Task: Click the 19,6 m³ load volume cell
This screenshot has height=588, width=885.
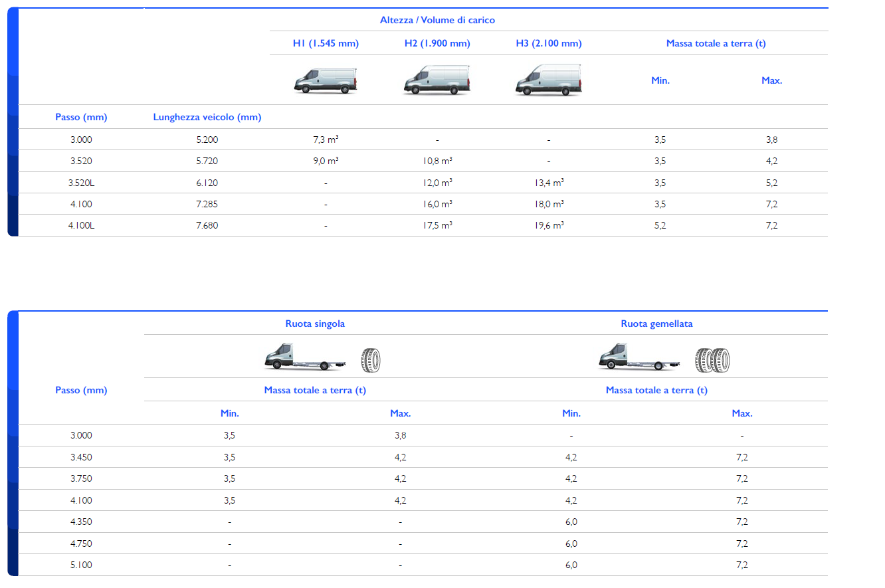Action: 548,225
